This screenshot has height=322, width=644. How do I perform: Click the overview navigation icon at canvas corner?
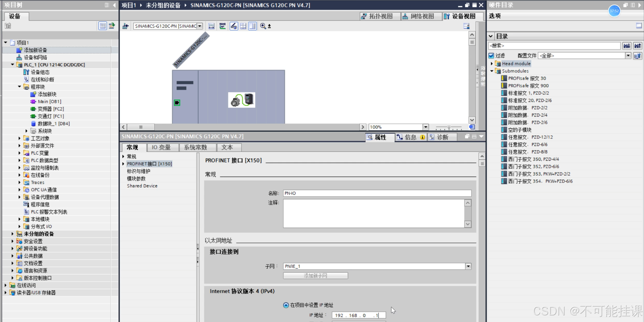point(472,127)
